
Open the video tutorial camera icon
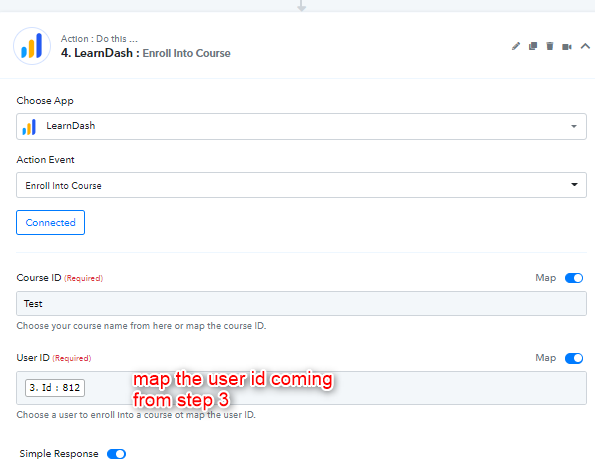[x=567, y=47]
